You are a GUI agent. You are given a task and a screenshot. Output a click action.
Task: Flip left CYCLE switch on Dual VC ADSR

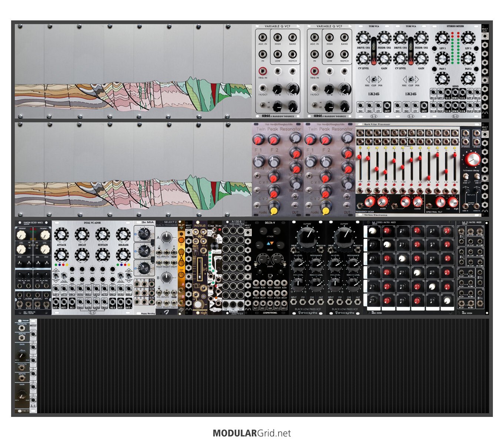pos(64,275)
